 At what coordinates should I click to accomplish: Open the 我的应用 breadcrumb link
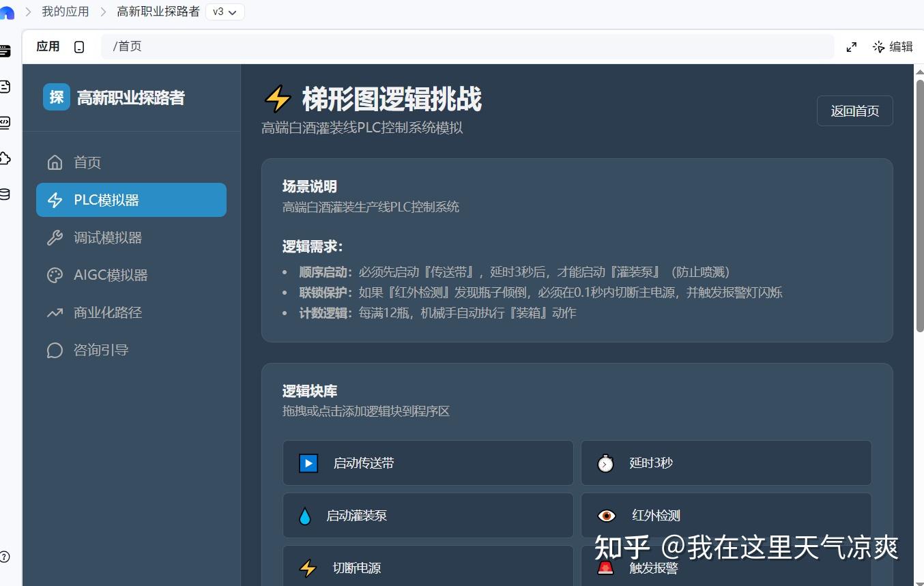(65, 11)
